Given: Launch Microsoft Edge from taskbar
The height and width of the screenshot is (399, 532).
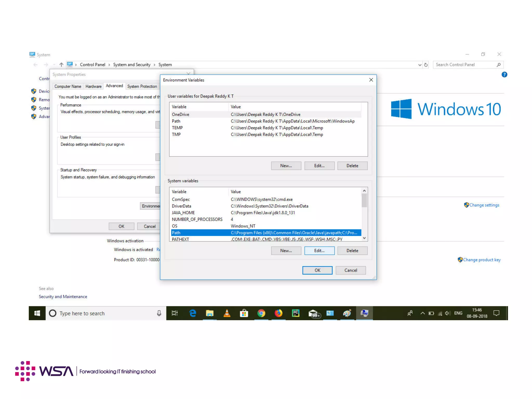Looking at the screenshot, I should (x=192, y=313).
